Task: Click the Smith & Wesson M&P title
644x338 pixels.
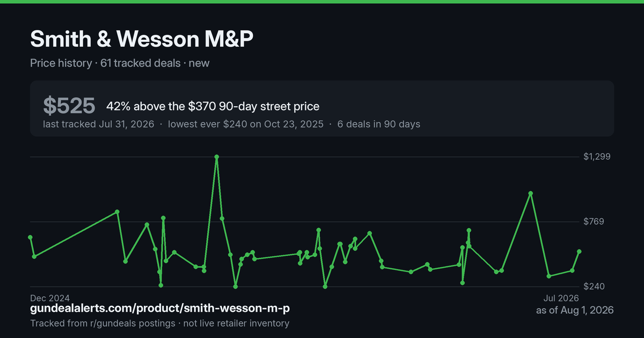Action: point(141,40)
